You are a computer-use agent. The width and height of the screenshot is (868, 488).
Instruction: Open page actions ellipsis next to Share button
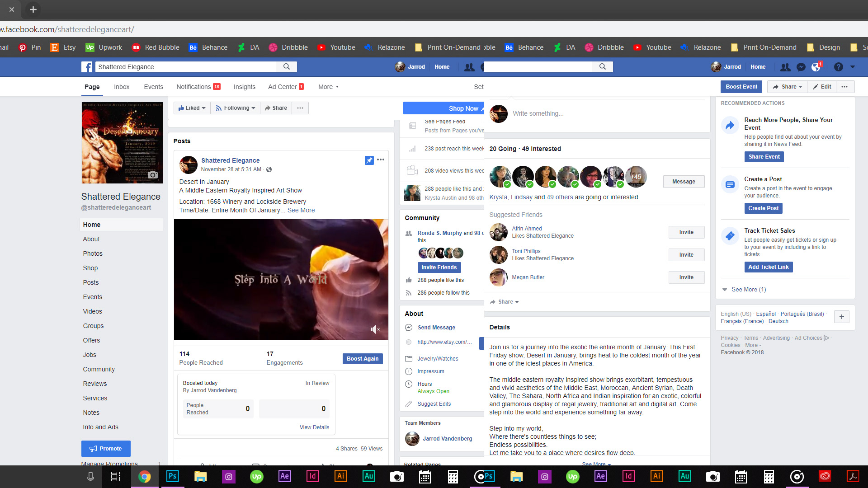(x=300, y=108)
